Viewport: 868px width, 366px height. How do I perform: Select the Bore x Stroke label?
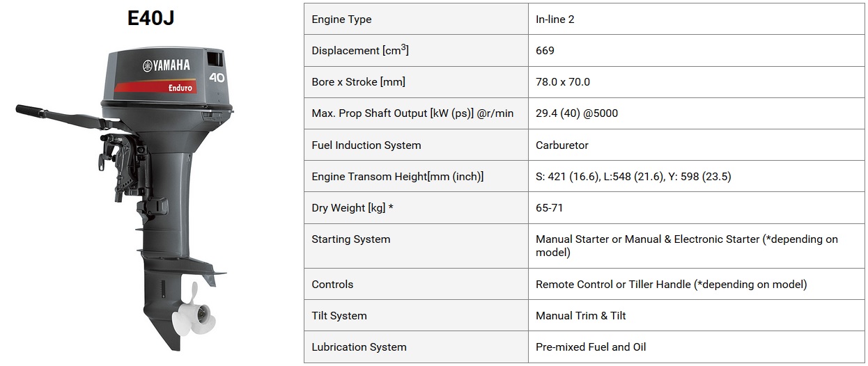click(358, 82)
